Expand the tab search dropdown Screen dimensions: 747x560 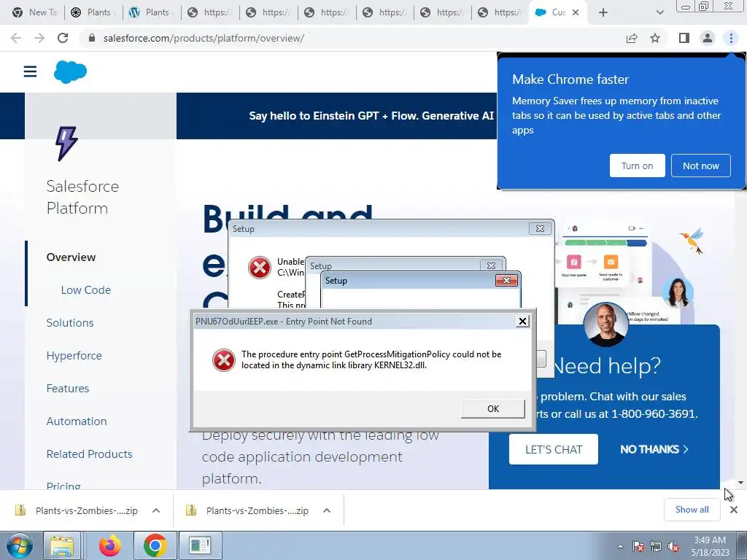659,12
